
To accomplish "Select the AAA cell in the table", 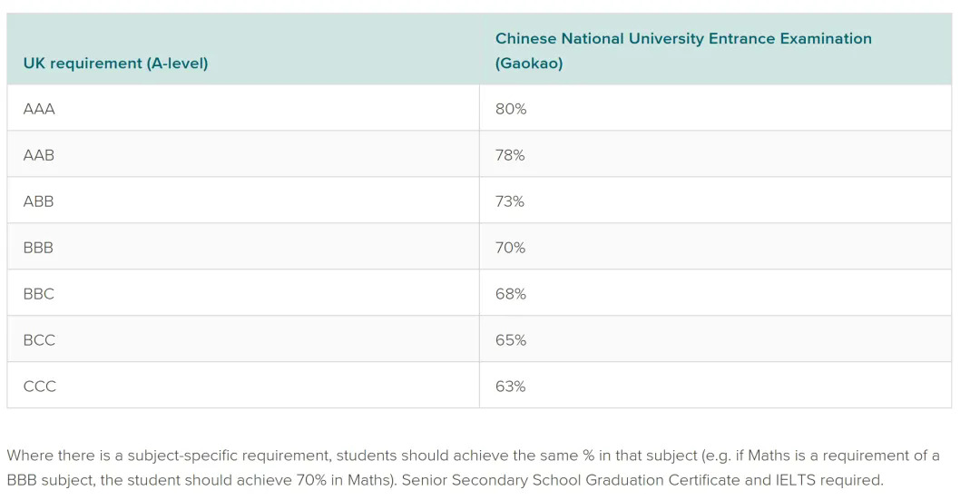I will pos(39,109).
